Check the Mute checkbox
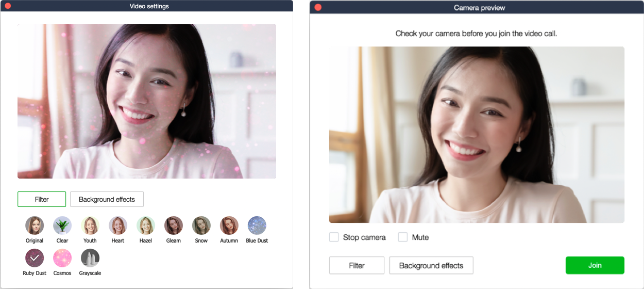This screenshot has width=644, height=289. [x=403, y=237]
